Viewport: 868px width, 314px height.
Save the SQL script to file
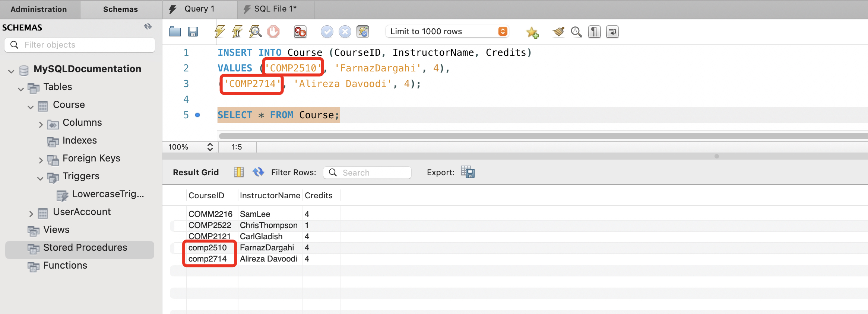coord(193,32)
